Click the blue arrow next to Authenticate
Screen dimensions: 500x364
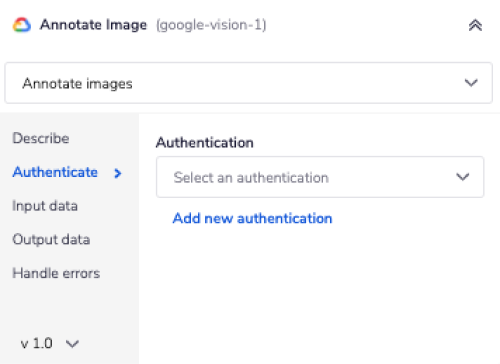pyautogui.click(x=117, y=173)
